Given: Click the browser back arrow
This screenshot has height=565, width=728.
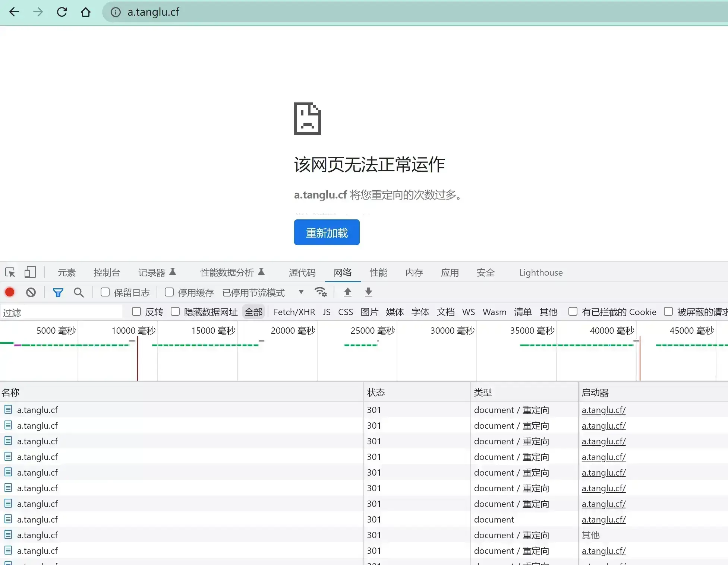Looking at the screenshot, I should [x=14, y=12].
